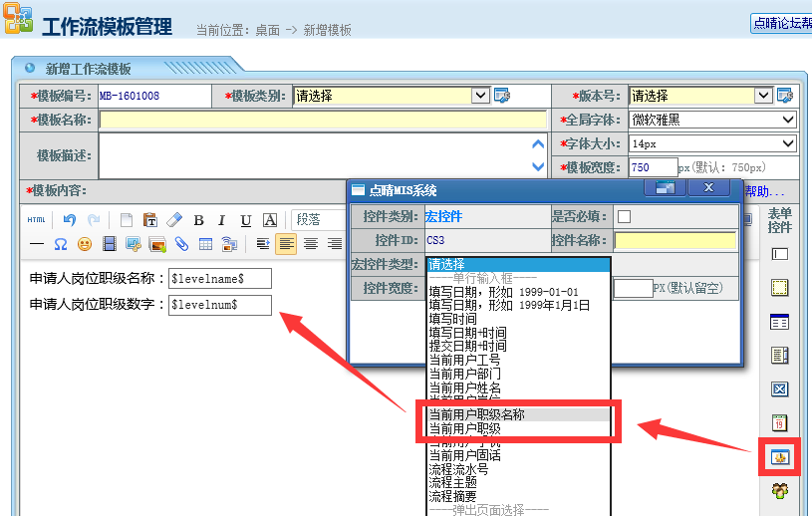Choose 流程流水号 option in list
This screenshot has width=812, height=516.
pyautogui.click(x=458, y=468)
